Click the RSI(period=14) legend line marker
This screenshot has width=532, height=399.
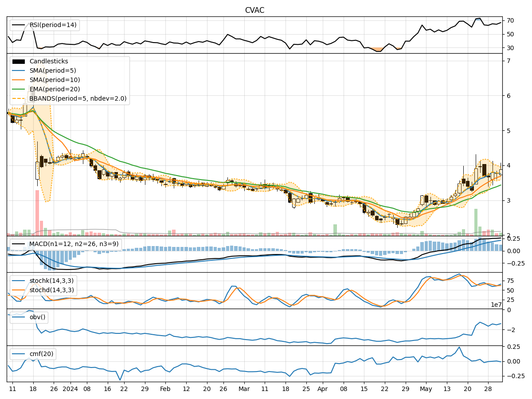tap(20, 25)
